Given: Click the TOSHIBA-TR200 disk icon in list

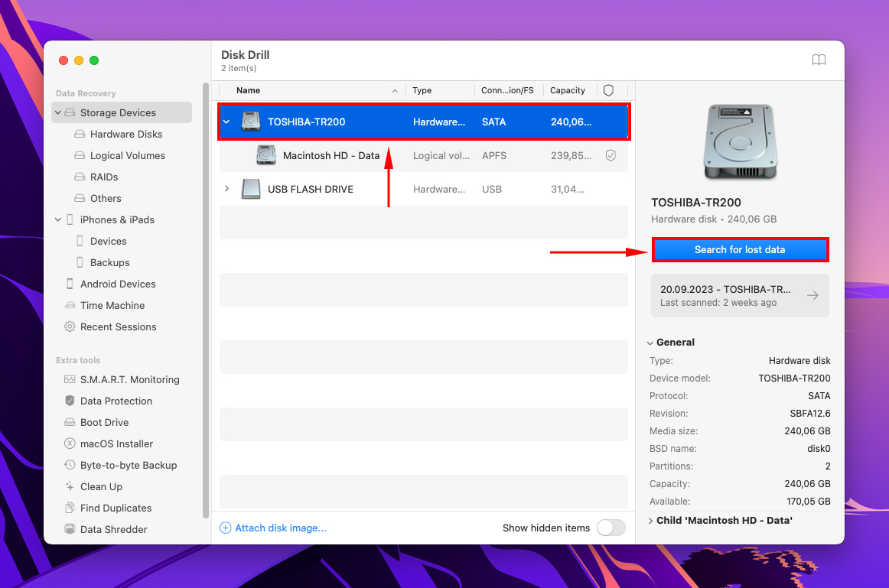Looking at the screenshot, I should click(251, 122).
